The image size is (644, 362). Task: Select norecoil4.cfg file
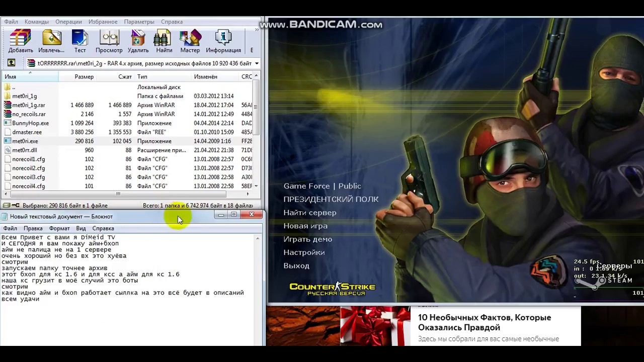(x=127, y=187)
